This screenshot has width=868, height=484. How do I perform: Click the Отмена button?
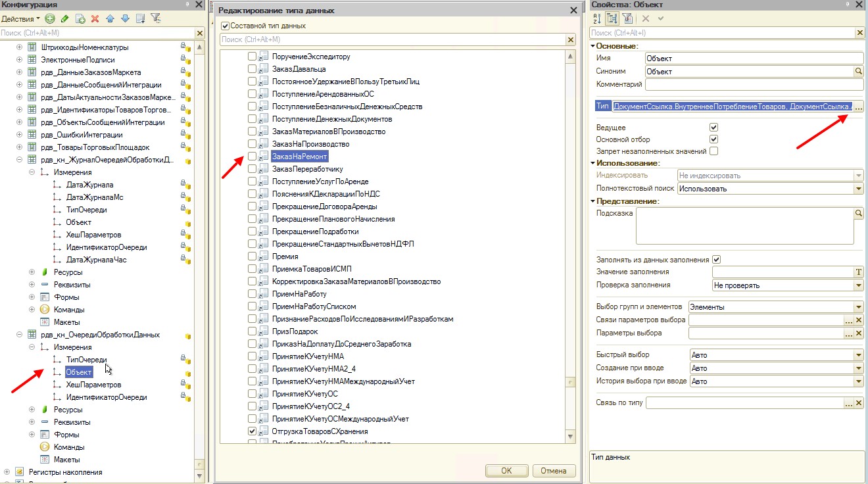tap(553, 471)
